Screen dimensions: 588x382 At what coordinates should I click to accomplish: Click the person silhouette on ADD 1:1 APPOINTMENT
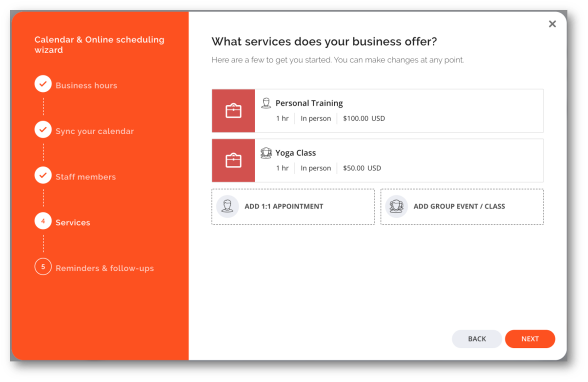[x=227, y=206]
